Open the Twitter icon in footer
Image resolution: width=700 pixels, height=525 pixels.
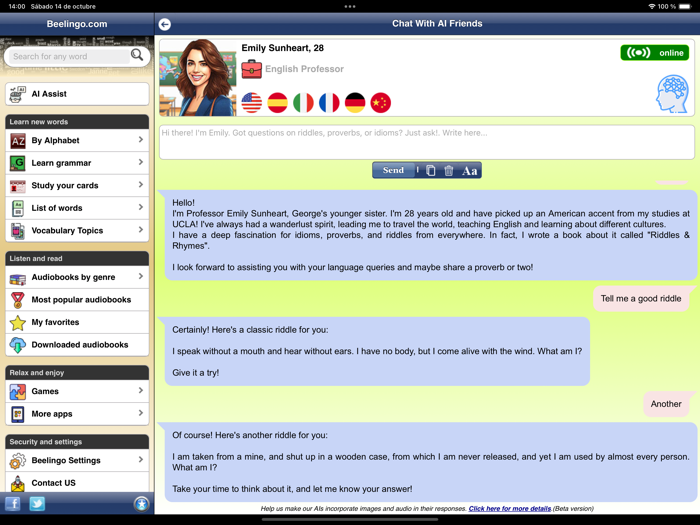[x=37, y=504]
